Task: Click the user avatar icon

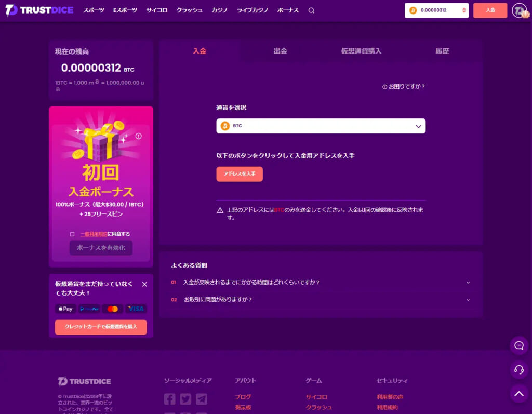Action: 520,10
